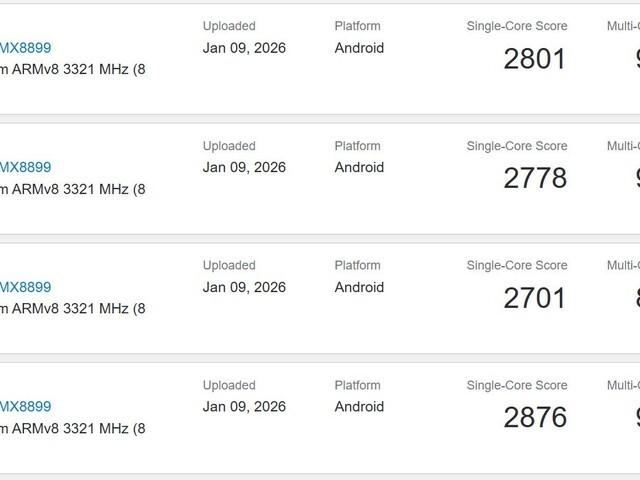640x480 pixels.
Task: Click the Jan 09, 2026 date in the 2801 row
Action: click(244, 47)
